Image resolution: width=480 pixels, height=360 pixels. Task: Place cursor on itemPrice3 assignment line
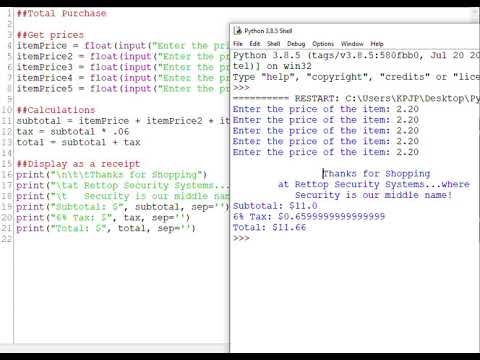[x=123, y=67]
